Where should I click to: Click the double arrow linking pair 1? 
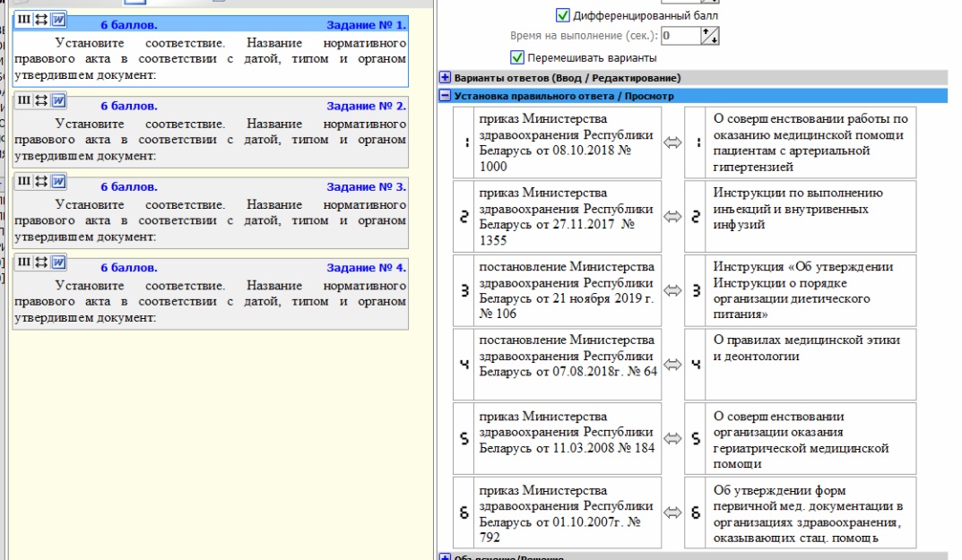tap(672, 142)
